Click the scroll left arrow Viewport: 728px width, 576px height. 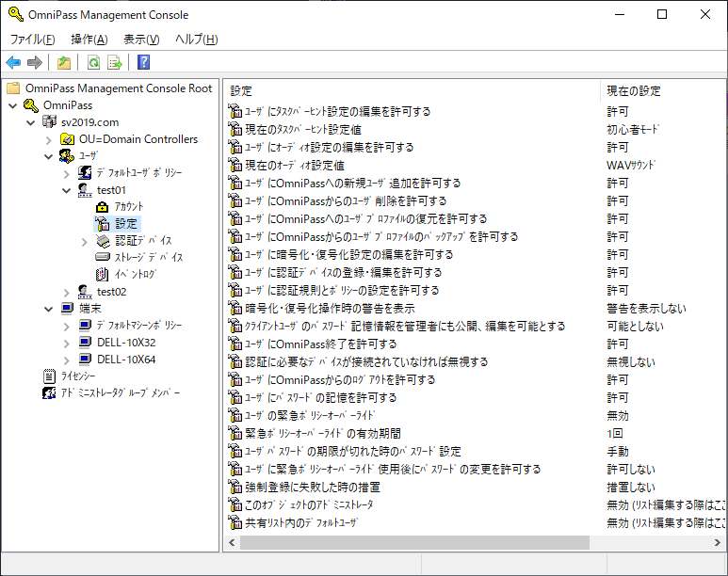232,542
